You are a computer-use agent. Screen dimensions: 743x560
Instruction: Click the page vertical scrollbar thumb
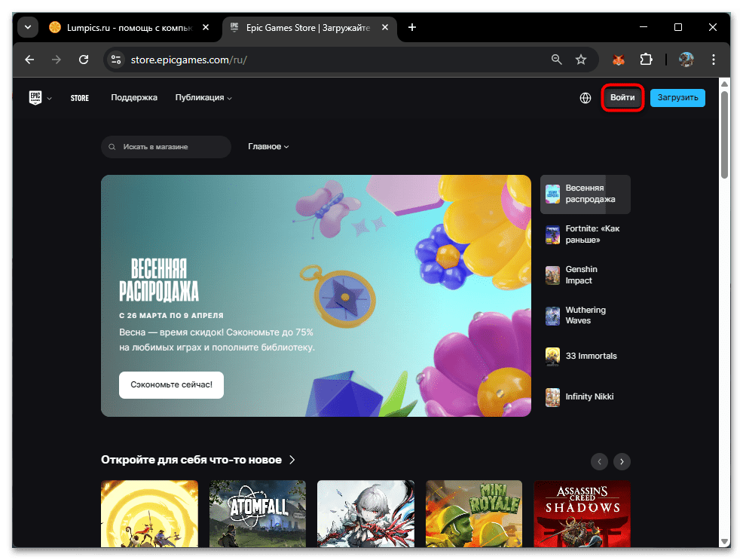pos(724,135)
